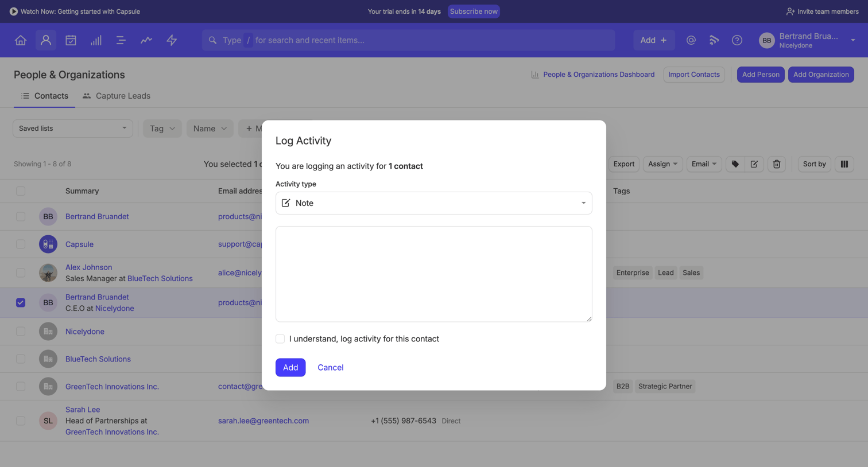Open the Add + menu in the header
Screen dimensions: 868x467
click(654, 40)
